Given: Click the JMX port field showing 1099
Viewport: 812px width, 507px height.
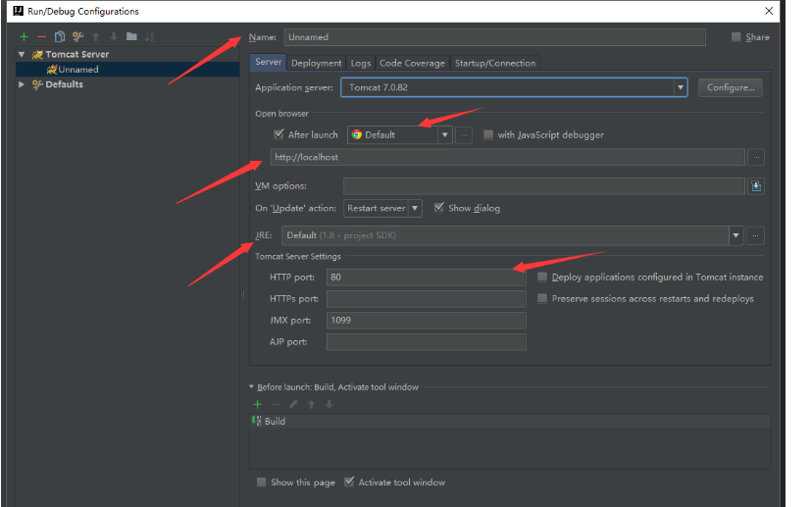Looking at the screenshot, I should point(427,320).
